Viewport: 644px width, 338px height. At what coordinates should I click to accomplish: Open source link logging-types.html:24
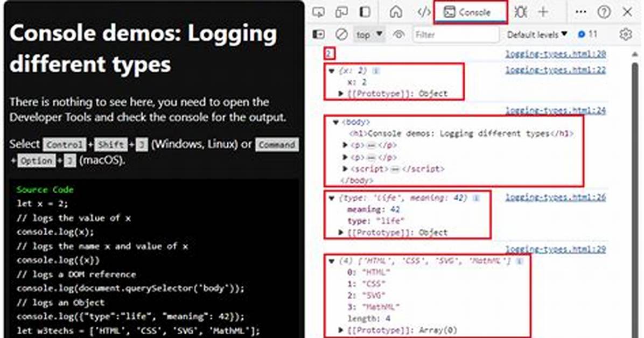point(556,110)
